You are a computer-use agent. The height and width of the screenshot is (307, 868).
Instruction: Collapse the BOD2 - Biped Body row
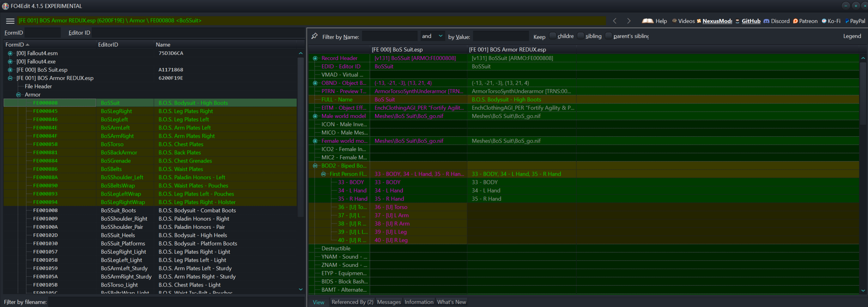pyautogui.click(x=315, y=166)
